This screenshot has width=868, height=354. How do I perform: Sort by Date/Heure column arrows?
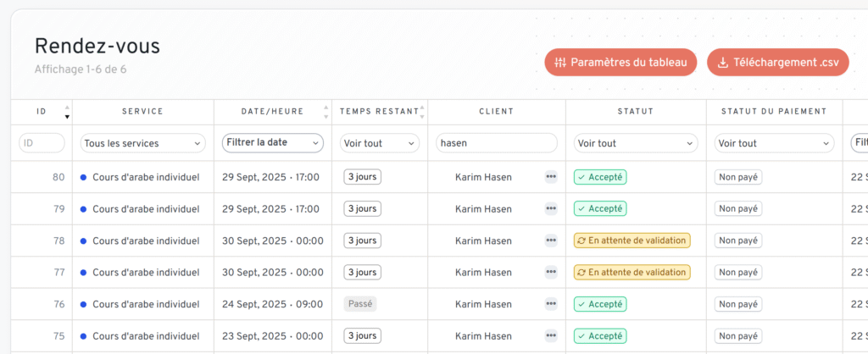coord(326,112)
